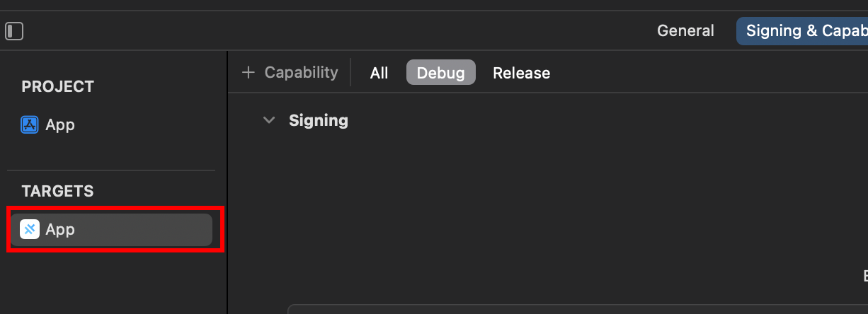Click the divider between Capability and All

[x=351, y=73]
